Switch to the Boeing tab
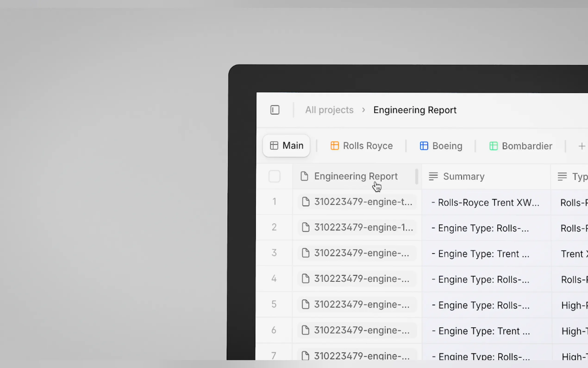588x368 pixels. 447,146
